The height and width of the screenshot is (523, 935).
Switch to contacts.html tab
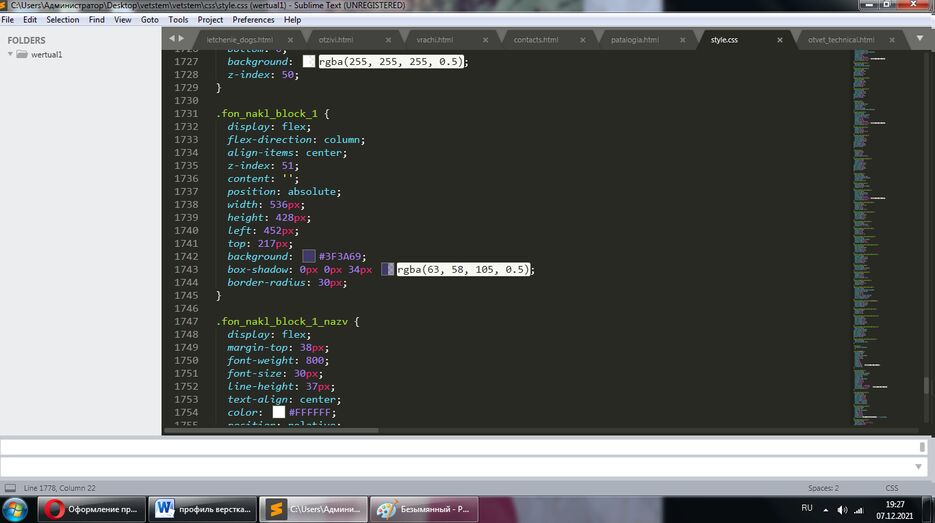(536, 40)
